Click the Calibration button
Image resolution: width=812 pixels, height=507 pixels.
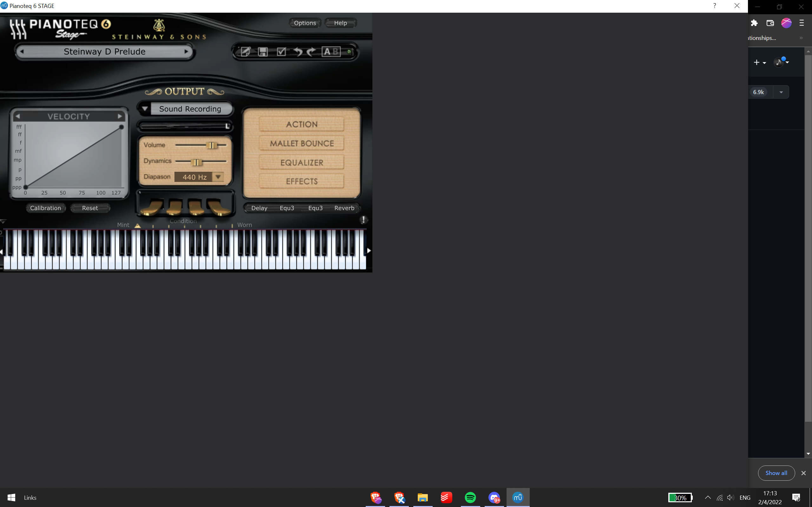[x=46, y=208]
